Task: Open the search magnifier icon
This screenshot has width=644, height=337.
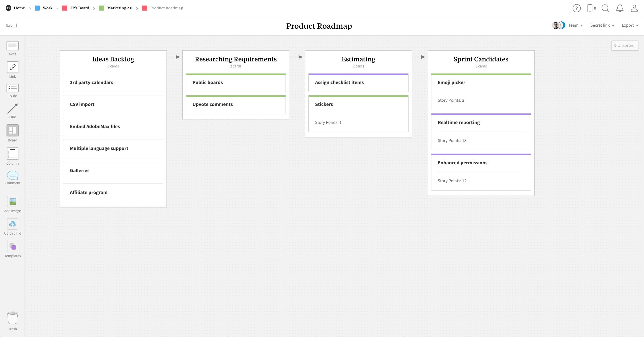Action: 606,8
